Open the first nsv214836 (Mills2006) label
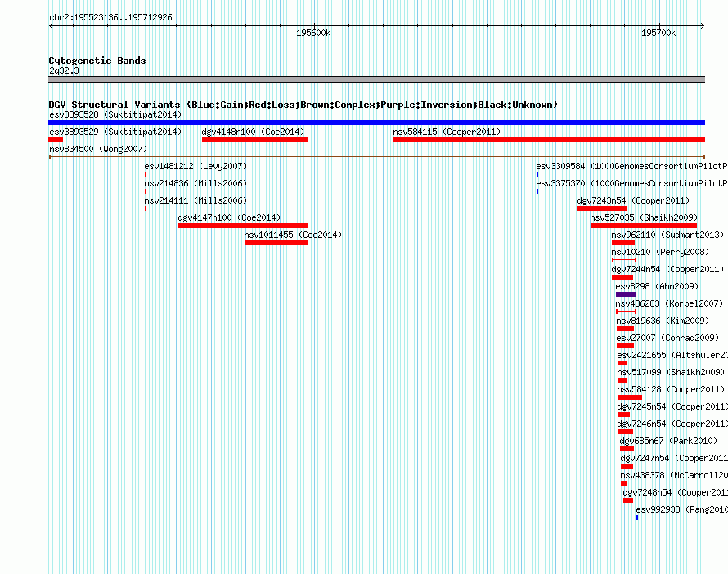The width and height of the screenshot is (728, 574). pyautogui.click(x=195, y=183)
